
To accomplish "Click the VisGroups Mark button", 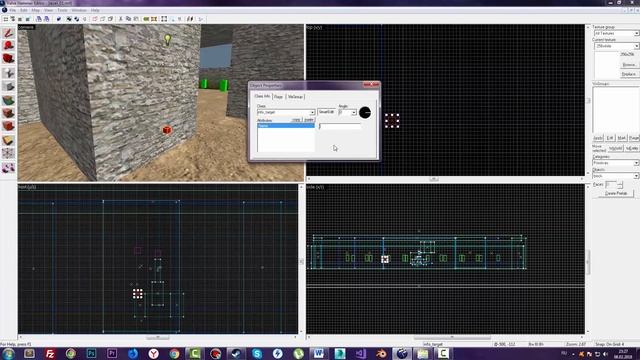I will pyautogui.click(x=622, y=138).
